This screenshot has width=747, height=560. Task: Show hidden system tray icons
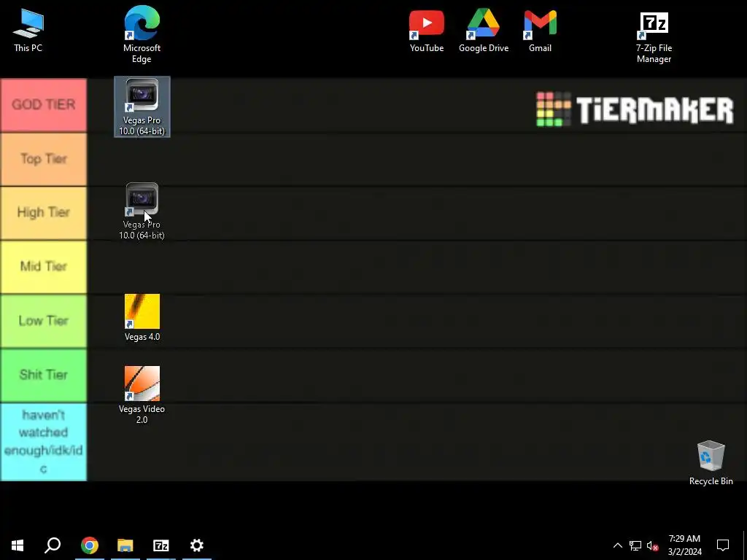point(617,545)
